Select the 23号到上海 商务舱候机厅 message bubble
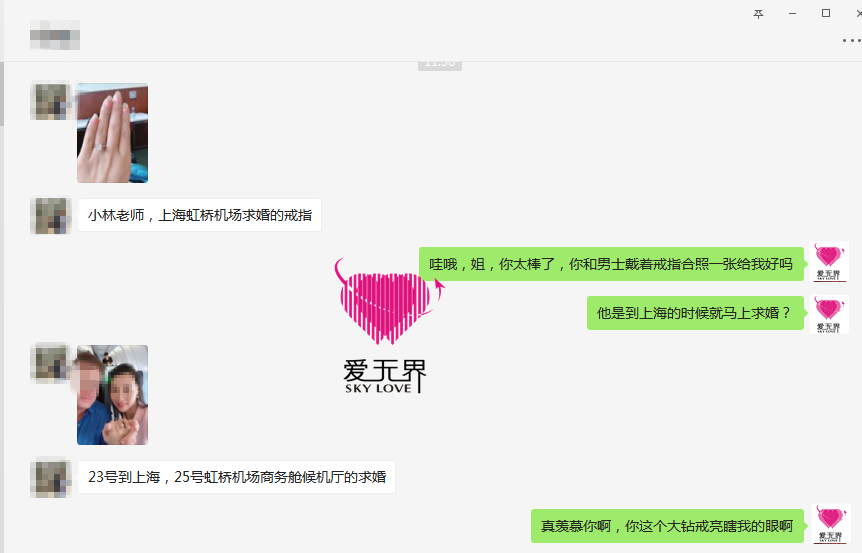 pos(236,477)
